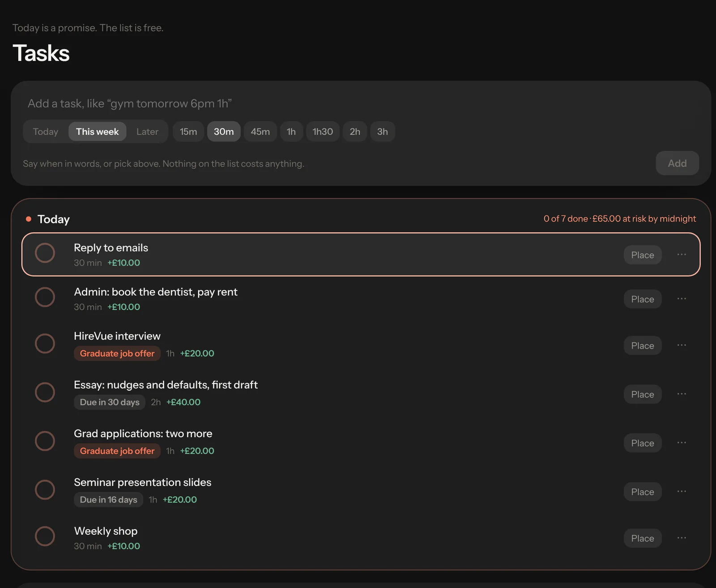The height and width of the screenshot is (588, 716).
Task: Tick off Grad applications: two more
Action: (45, 441)
